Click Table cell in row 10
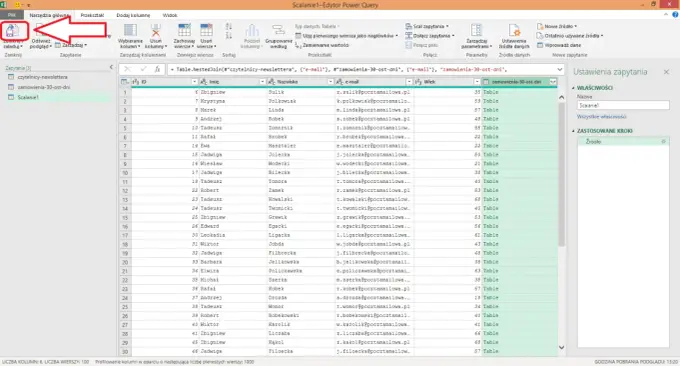This screenshot has width=680, height=366. click(x=520, y=172)
